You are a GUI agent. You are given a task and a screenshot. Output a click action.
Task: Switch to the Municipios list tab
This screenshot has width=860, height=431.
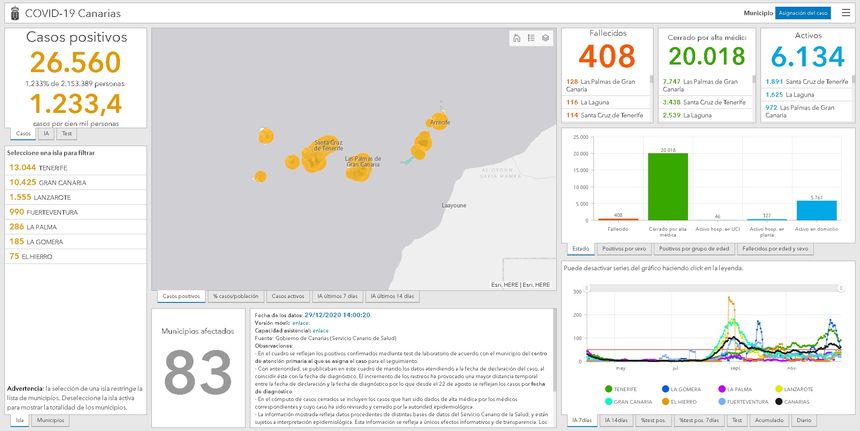[51, 421]
